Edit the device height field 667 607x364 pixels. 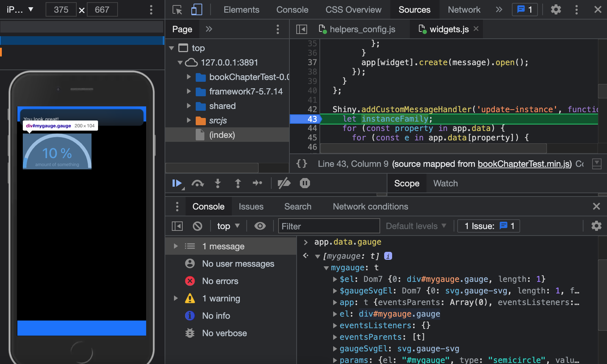click(x=102, y=10)
